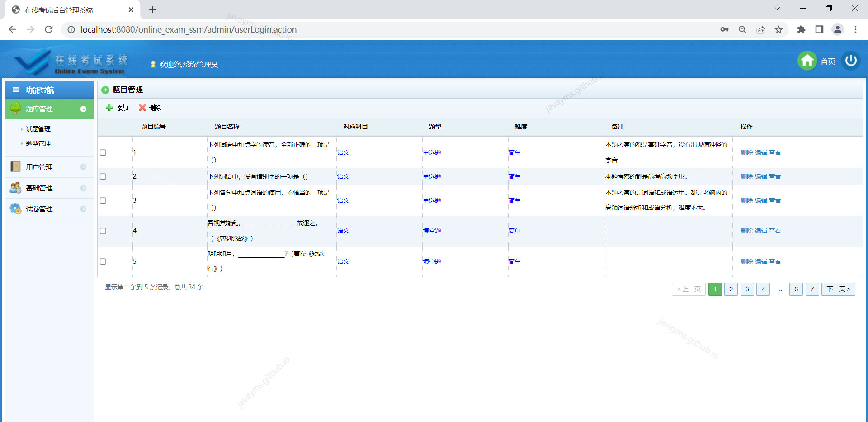
Task: Open the 添加 (add) function with green plus icon
Action: coord(117,108)
